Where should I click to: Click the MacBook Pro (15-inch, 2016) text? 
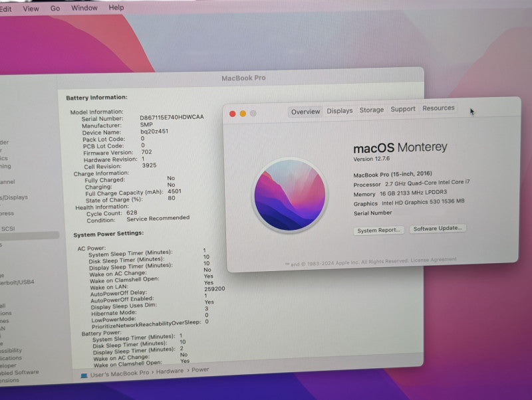click(x=392, y=174)
